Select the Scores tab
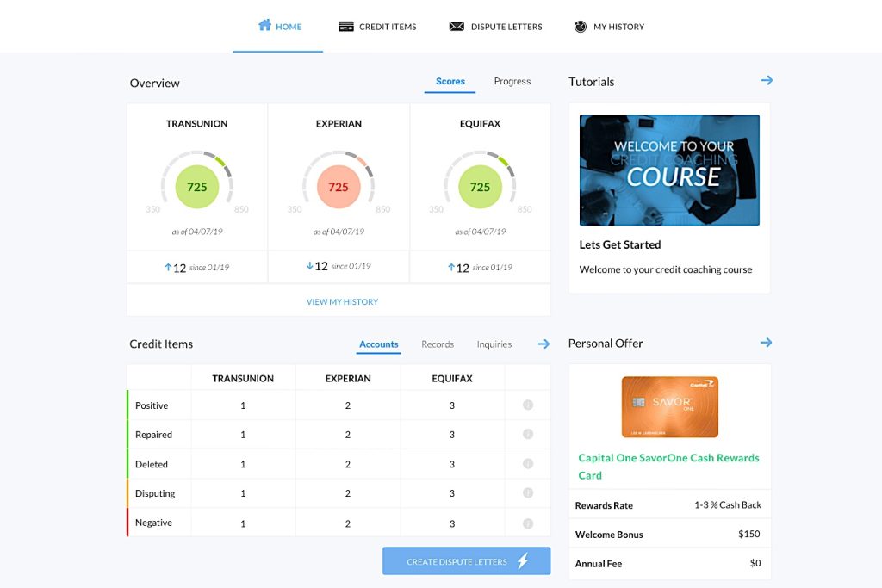The width and height of the screenshot is (882, 588). coord(450,81)
